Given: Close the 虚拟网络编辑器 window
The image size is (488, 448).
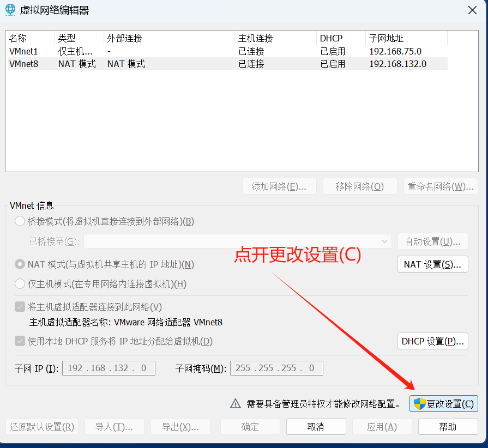Looking at the screenshot, I should (x=472, y=10).
